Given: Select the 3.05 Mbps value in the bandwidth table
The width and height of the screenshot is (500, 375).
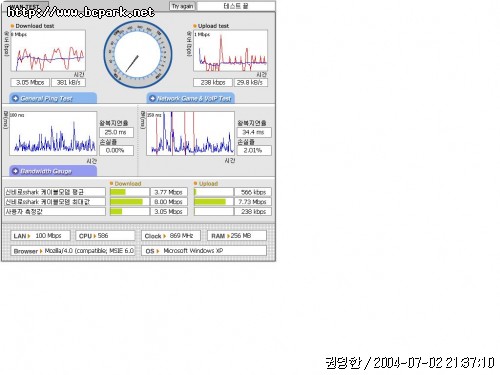Looking at the screenshot, I should click(x=169, y=212).
